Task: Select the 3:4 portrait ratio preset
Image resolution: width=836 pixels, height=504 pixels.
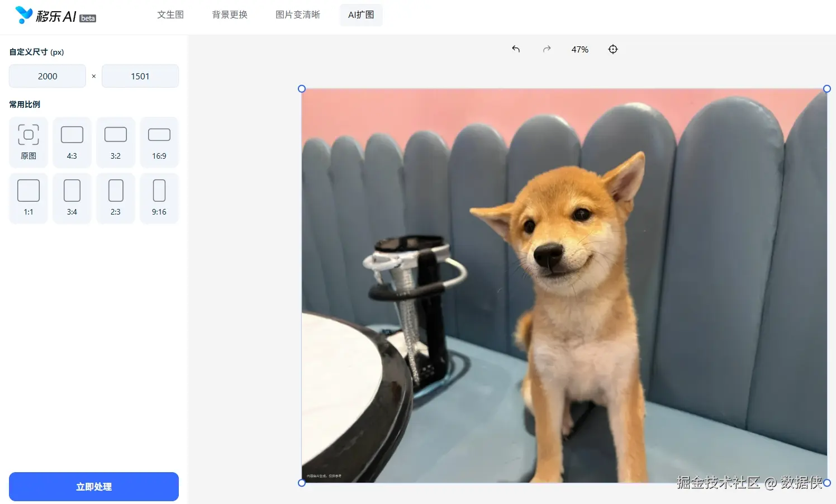Action: (72, 198)
